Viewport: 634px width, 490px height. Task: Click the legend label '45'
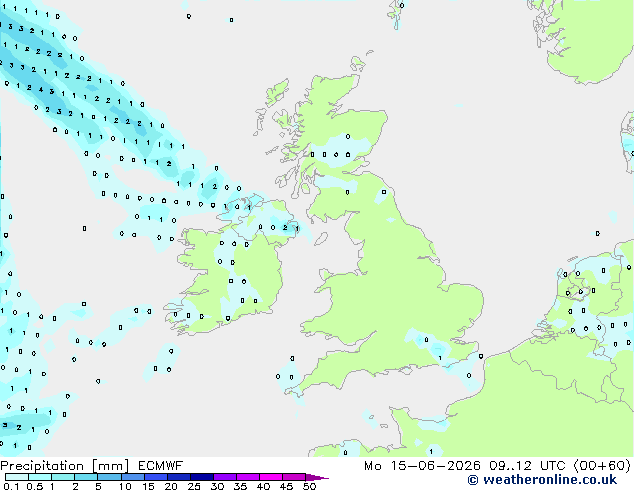(x=286, y=486)
